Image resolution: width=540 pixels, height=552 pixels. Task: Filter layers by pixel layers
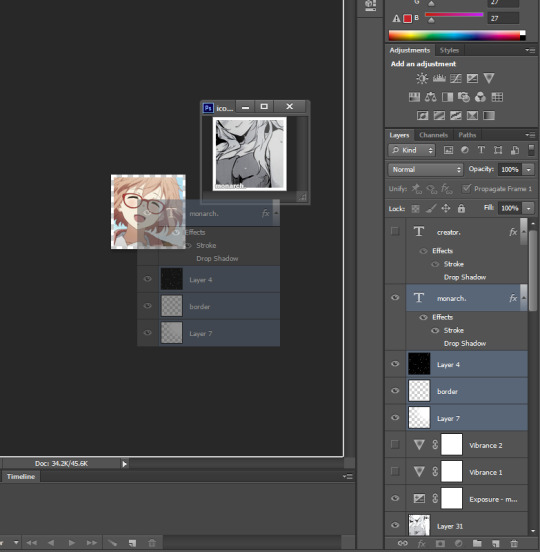pyautogui.click(x=448, y=150)
